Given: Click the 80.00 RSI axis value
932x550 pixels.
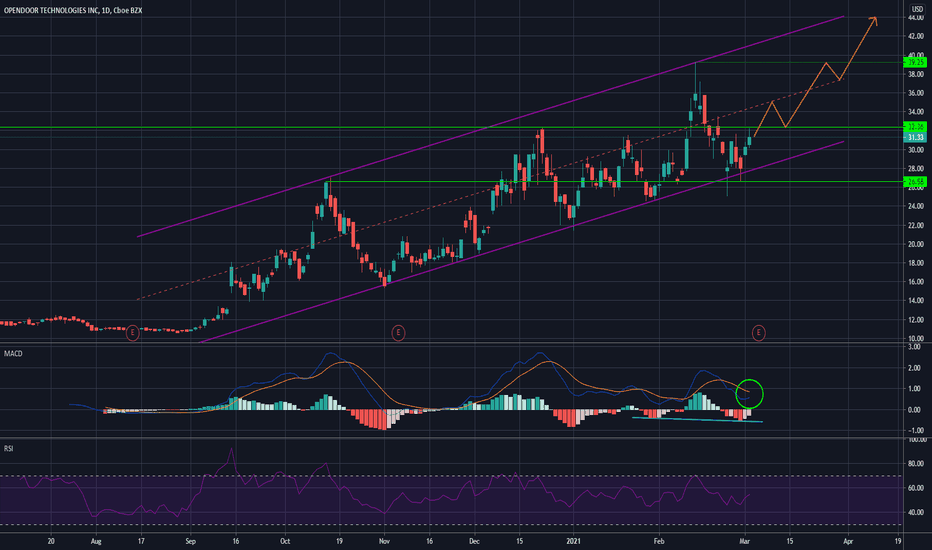Looking at the screenshot, I should click(916, 464).
